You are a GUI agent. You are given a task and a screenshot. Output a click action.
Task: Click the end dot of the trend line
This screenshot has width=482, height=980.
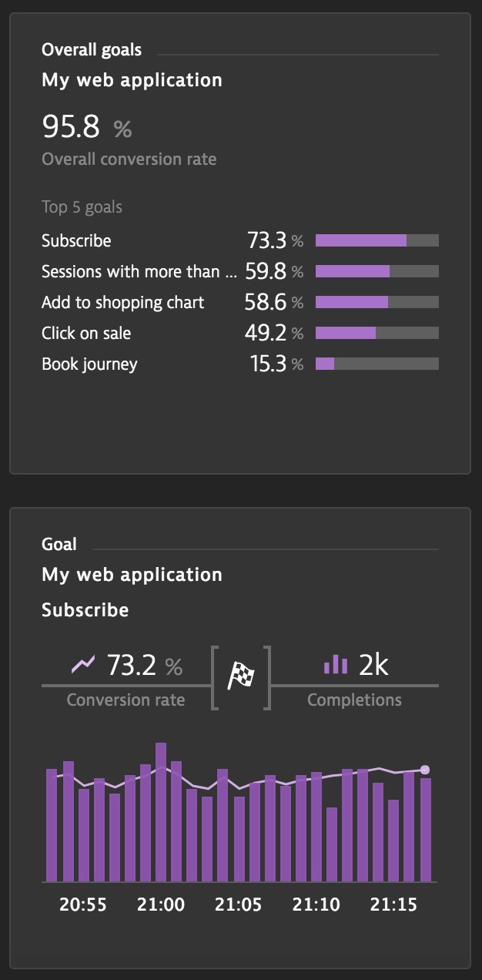(x=425, y=769)
